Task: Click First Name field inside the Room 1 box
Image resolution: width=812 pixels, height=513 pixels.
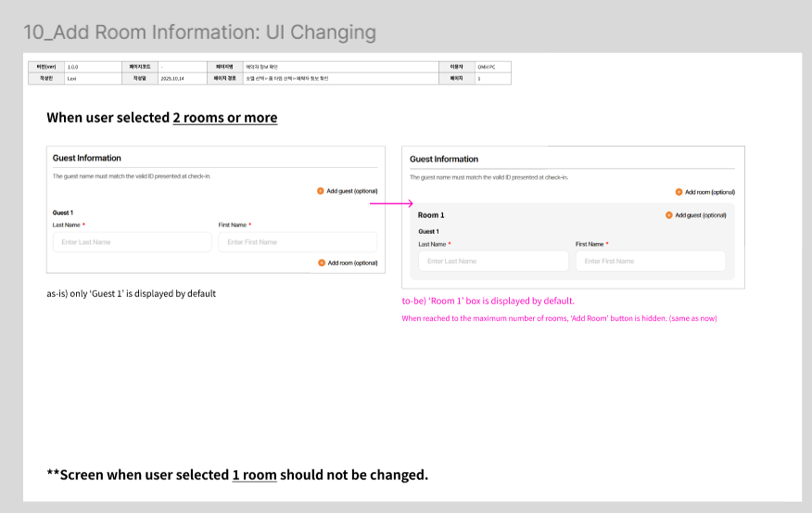Action: 650,261
